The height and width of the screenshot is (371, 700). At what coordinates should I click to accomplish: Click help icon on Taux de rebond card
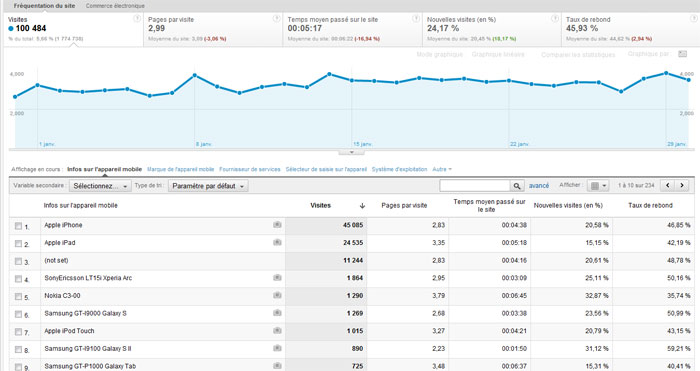[694, 19]
